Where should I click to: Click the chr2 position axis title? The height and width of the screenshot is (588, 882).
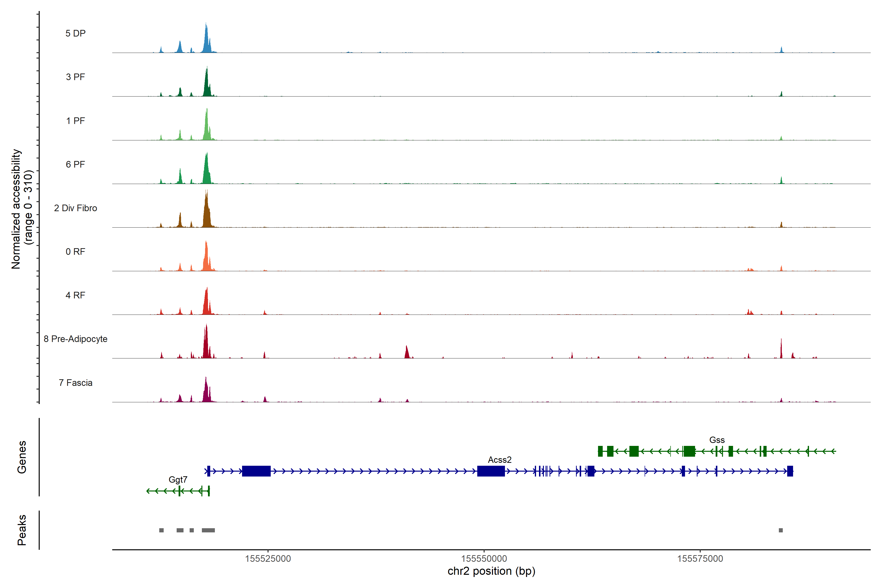pyautogui.click(x=491, y=571)
